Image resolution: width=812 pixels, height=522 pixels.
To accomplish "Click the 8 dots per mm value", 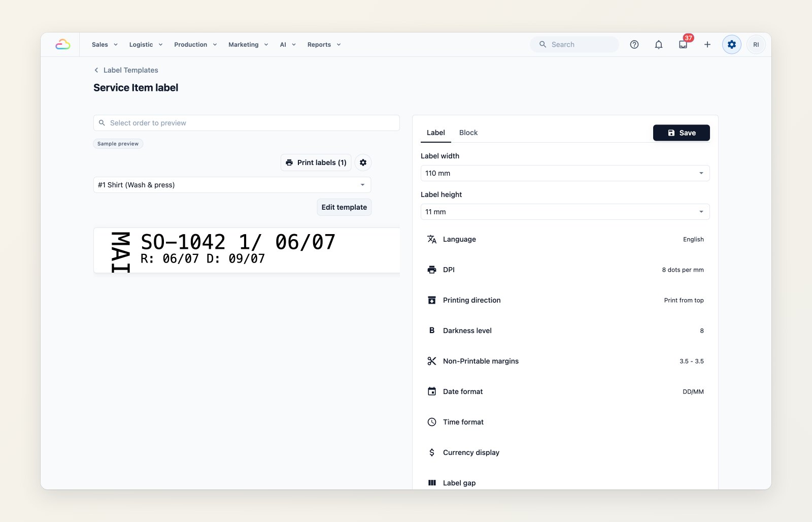I will point(683,270).
